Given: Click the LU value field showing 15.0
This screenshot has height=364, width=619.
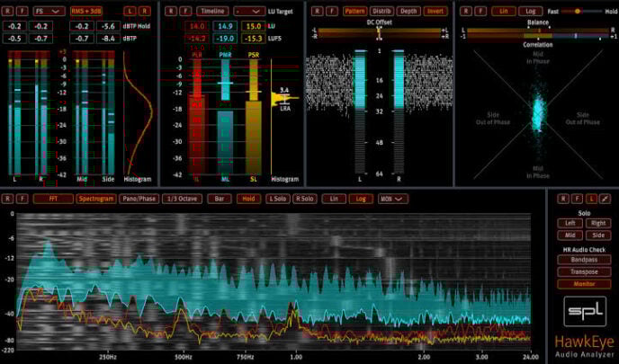Looking at the screenshot, I should pos(254,27).
